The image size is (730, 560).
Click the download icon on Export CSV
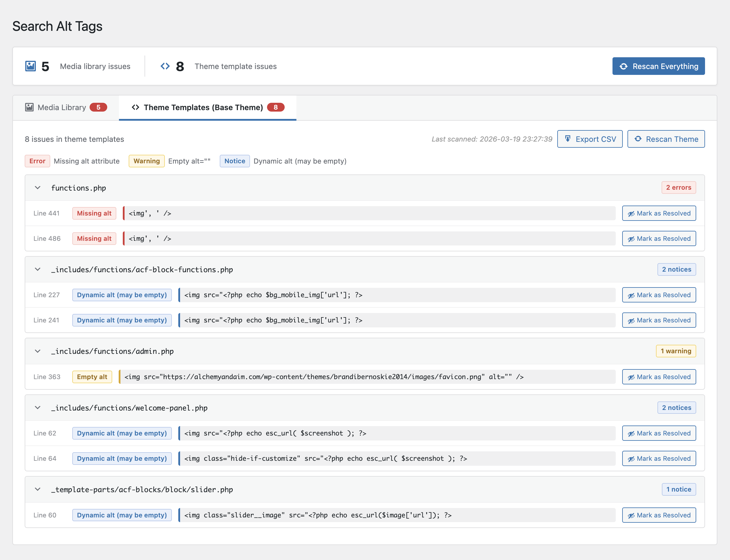tap(568, 139)
